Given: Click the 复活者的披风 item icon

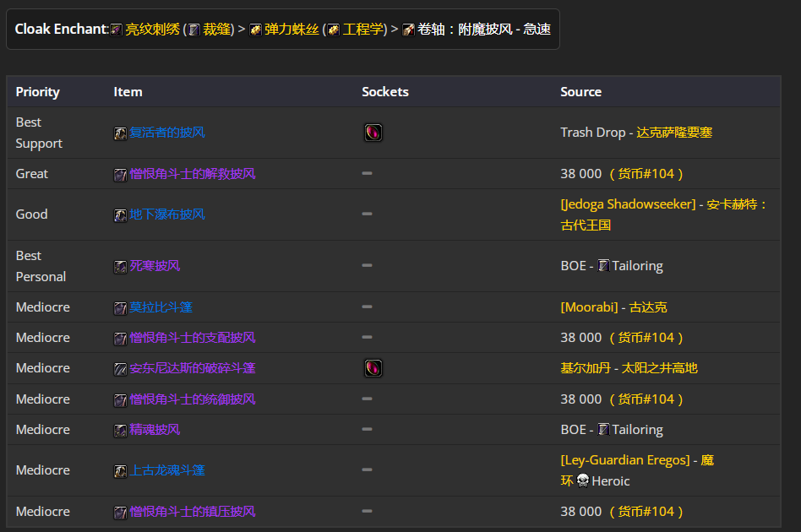Looking at the screenshot, I should pos(120,133).
